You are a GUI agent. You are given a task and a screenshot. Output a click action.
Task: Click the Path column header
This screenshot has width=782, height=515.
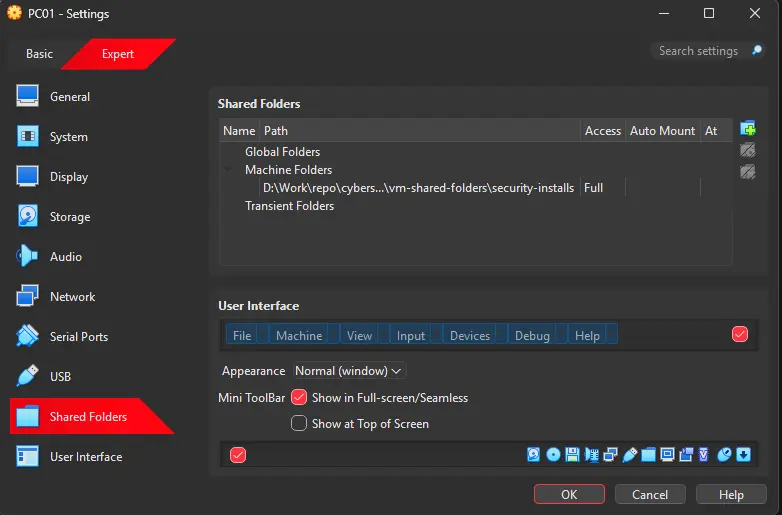pyautogui.click(x=420, y=131)
